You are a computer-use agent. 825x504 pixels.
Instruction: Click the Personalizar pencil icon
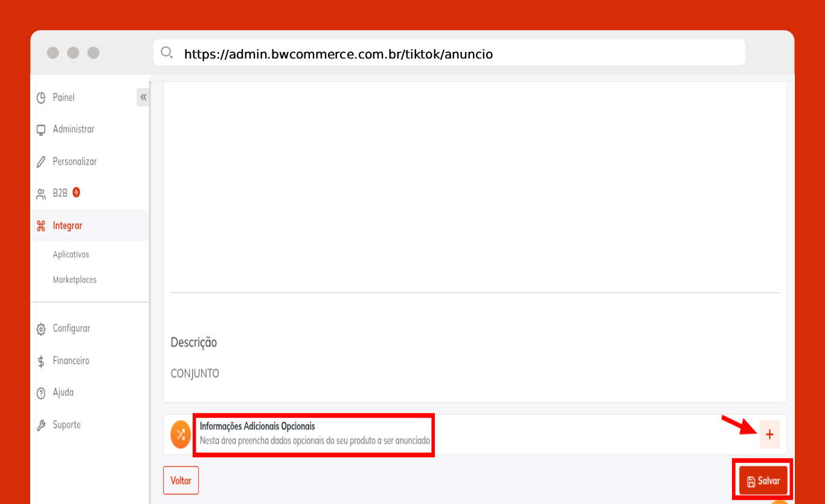pyautogui.click(x=41, y=162)
